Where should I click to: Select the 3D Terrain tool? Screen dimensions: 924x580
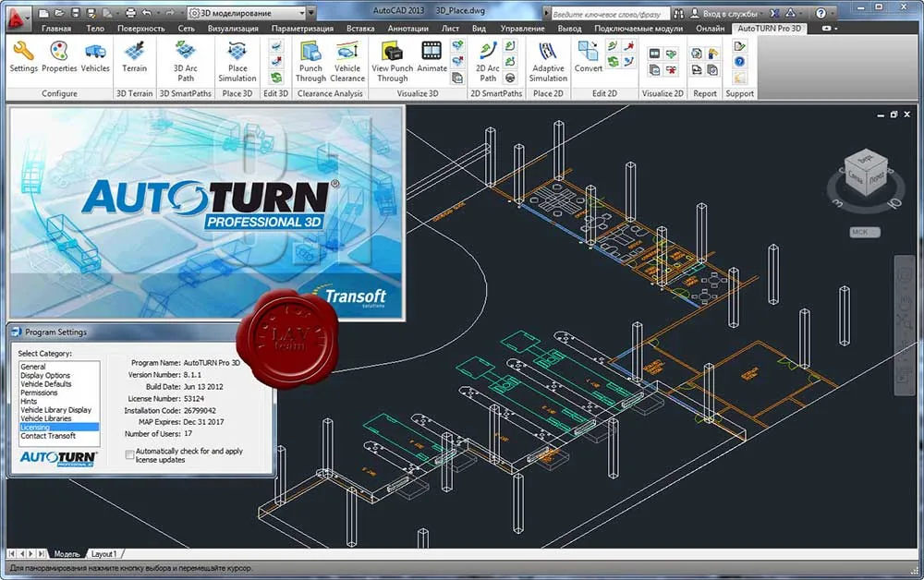[134, 57]
